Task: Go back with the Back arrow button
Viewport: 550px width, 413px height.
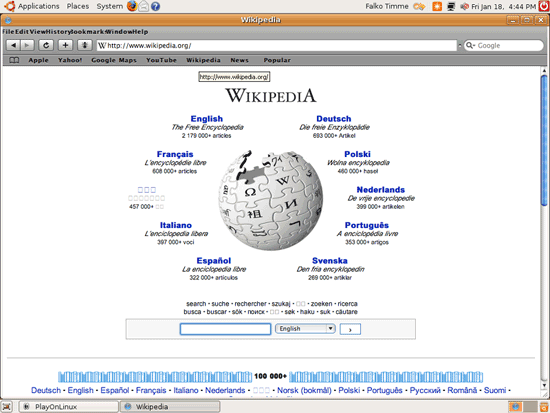Action: pos(13,45)
